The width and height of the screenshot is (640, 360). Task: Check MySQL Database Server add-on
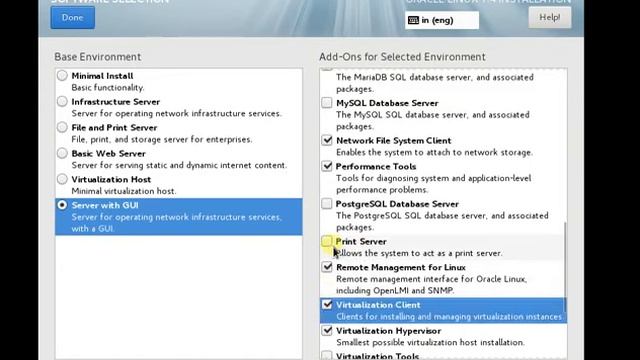click(x=327, y=102)
